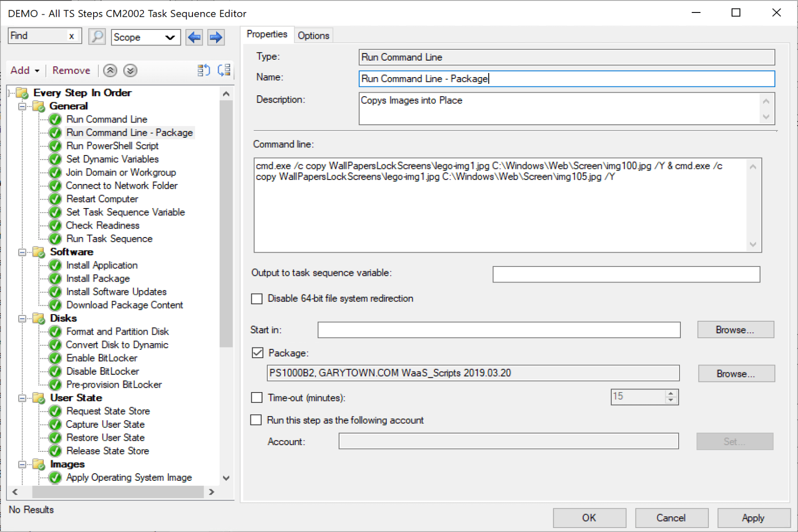Viewport: 798px width, 532px height.
Task: Increase Time-out value with the up stepper
Action: click(x=671, y=393)
